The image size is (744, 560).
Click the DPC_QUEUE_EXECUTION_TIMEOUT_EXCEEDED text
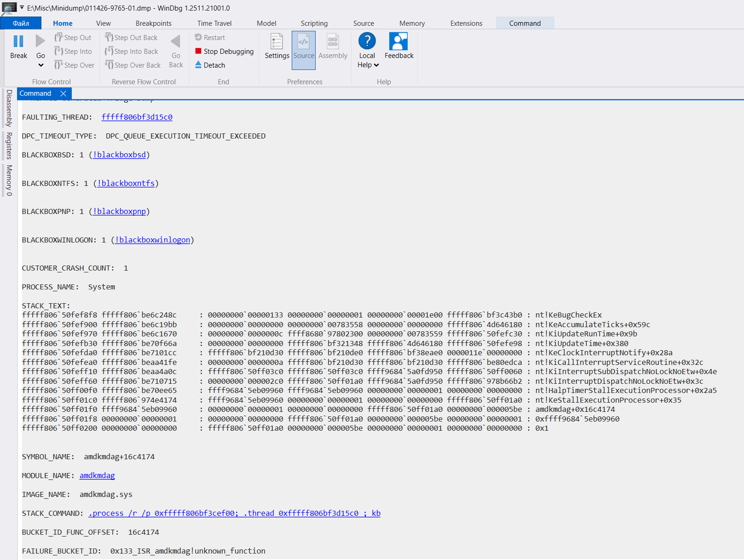point(186,136)
